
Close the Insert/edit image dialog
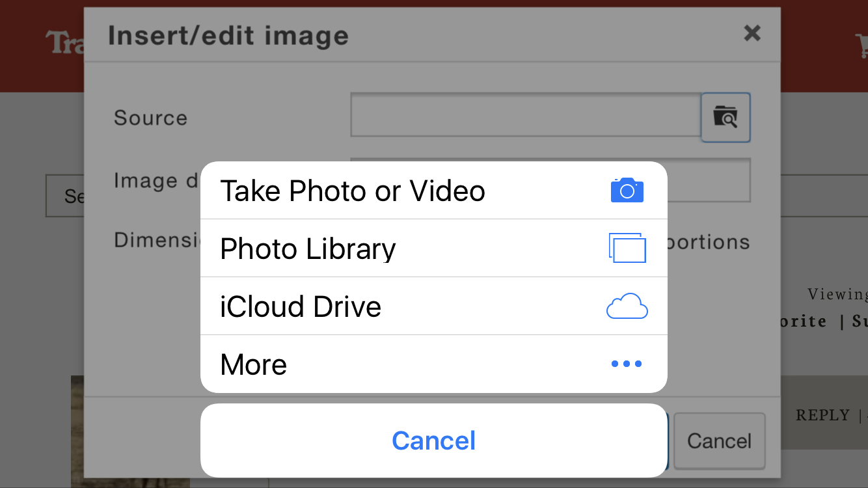[x=752, y=33]
